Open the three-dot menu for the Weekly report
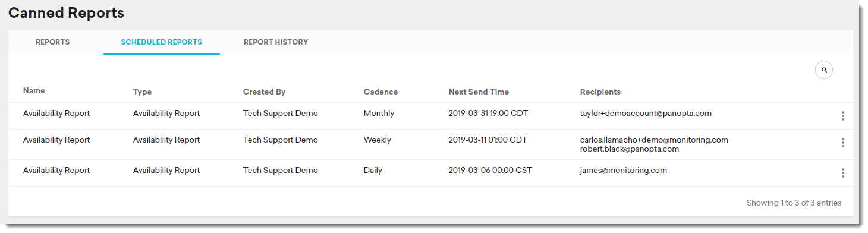This screenshot has width=868, height=233. 843,143
